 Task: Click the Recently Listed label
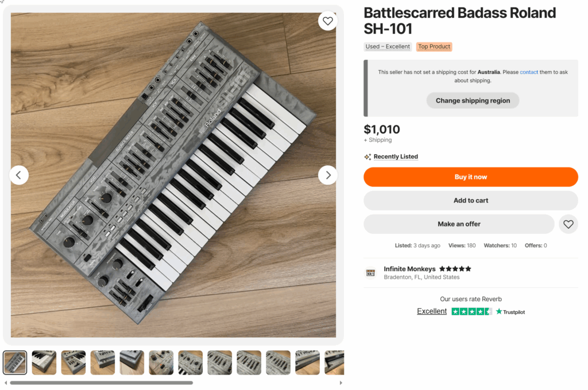click(396, 157)
